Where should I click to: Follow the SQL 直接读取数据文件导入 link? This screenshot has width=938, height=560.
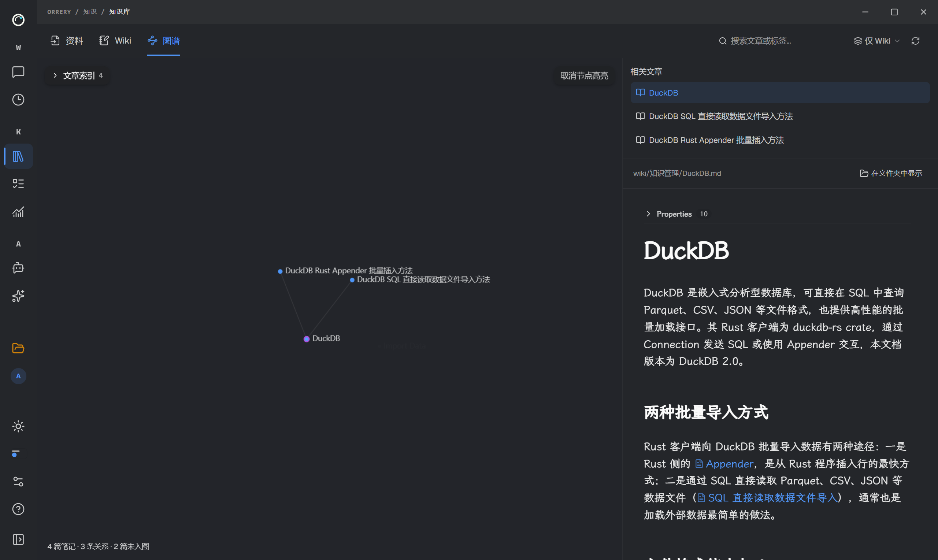tap(767, 498)
